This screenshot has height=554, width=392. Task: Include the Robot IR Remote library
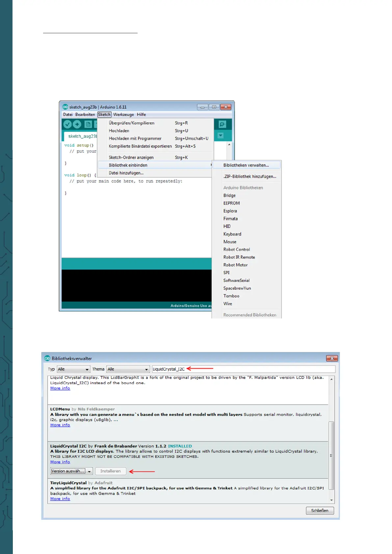click(247, 257)
